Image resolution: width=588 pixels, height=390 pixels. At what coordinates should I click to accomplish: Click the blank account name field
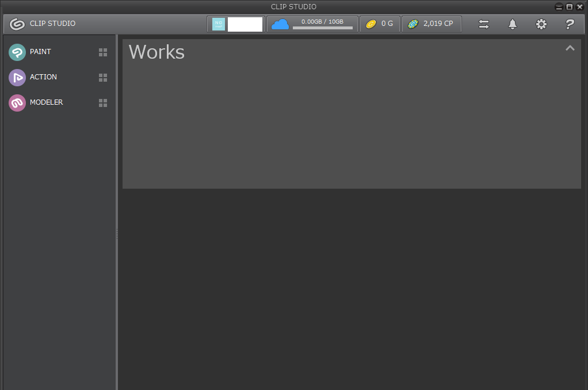tap(245, 24)
